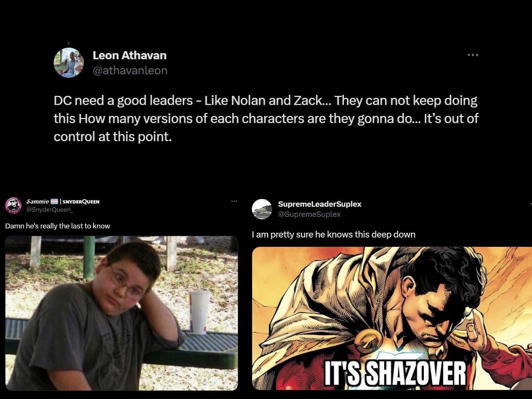
Task: Click the SnyderQueen profile avatar
Action: point(13,205)
